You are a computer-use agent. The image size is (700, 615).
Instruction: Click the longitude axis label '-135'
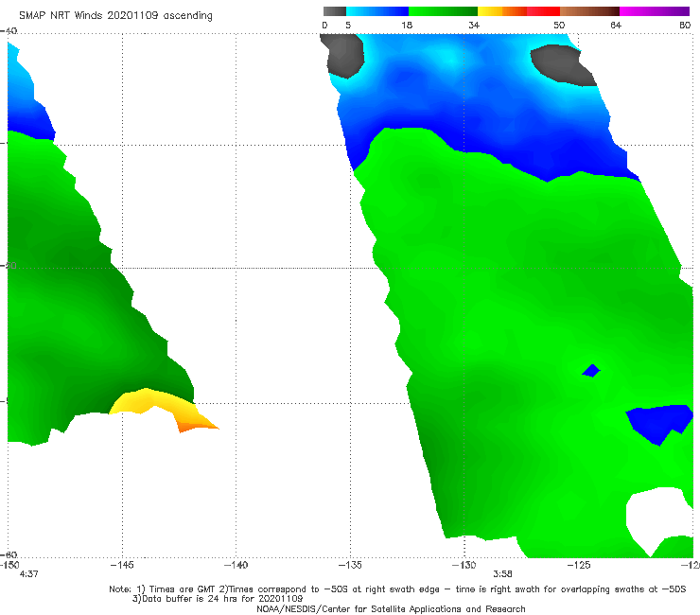[x=350, y=565]
